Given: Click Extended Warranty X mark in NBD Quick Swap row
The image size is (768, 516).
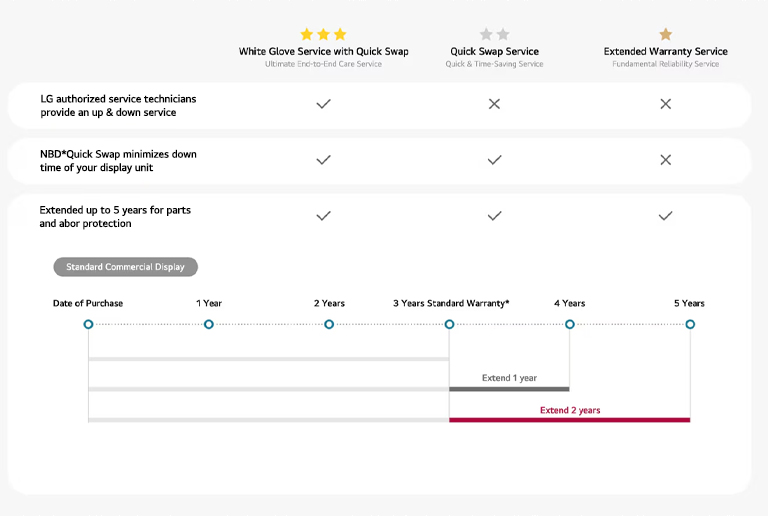Looking at the screenshot, I should pyautogui.click(x=665, y=160).
